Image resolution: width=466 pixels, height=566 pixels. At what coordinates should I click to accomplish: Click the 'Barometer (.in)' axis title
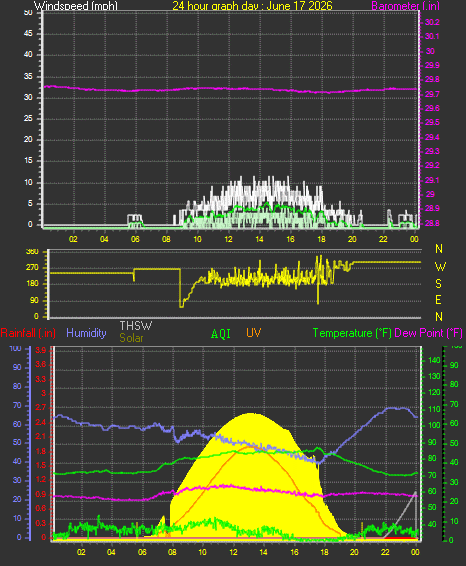[405, 5]
